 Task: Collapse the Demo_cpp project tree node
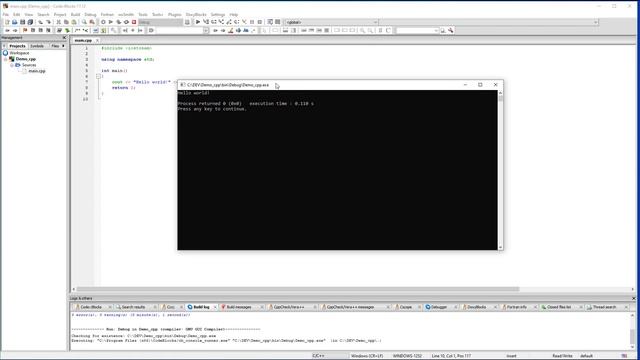(x=6, y=59)
